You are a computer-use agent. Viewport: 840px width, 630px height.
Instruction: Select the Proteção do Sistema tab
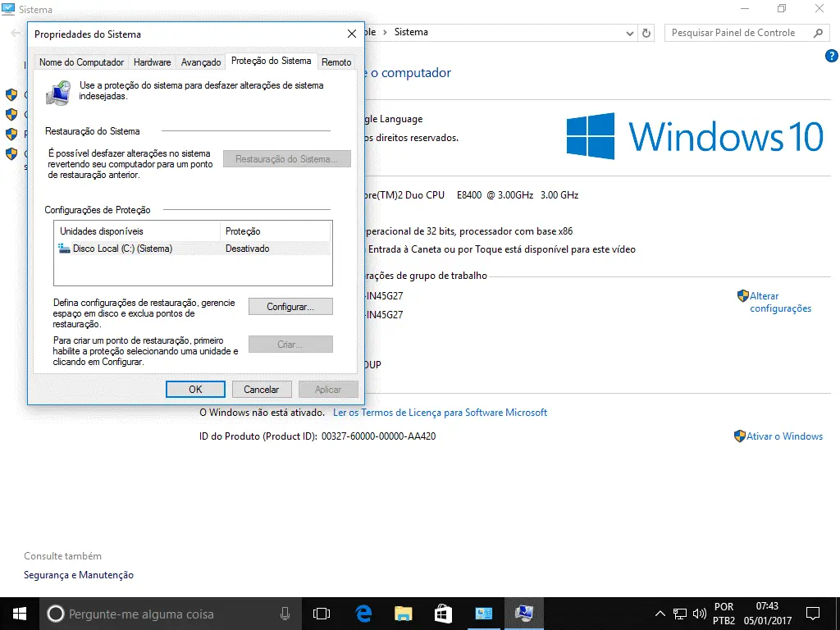tap(271, 61)
